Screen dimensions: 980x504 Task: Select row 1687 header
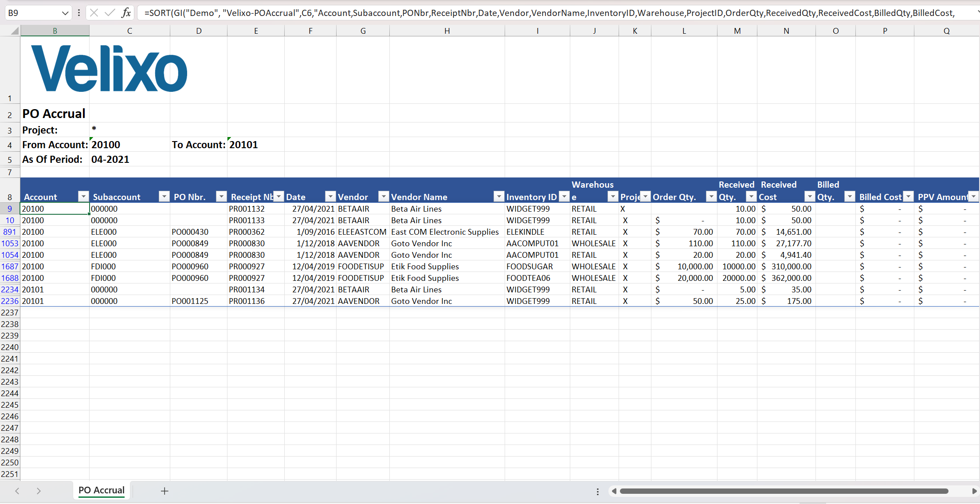(10, 266)
